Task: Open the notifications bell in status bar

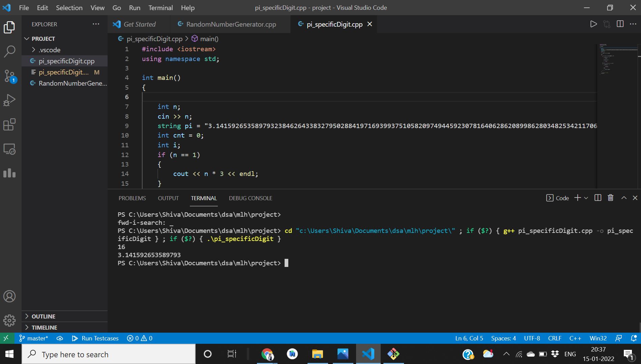Action: click(633, 338)
